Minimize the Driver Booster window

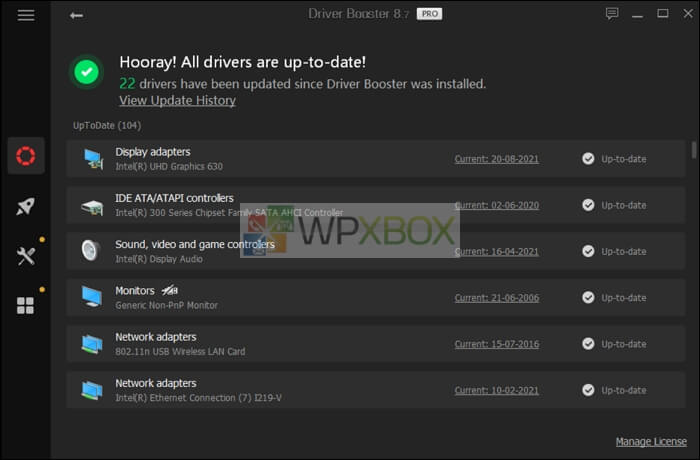(637, 15)
